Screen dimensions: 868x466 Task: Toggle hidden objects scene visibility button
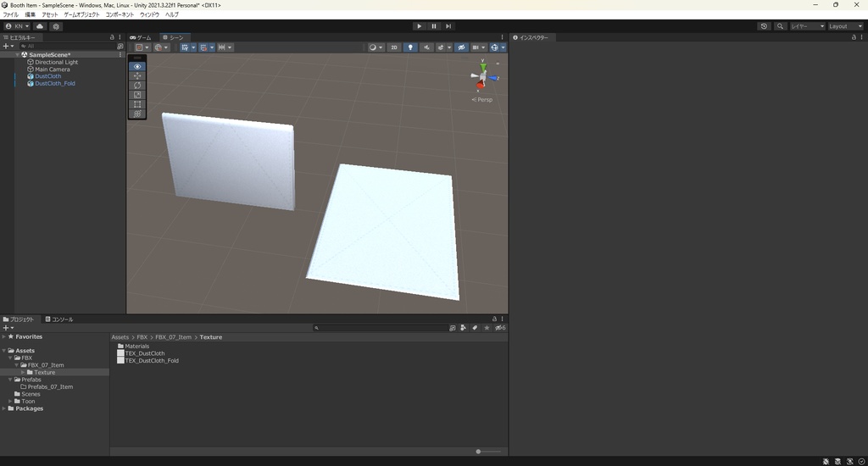coord(461,47)
